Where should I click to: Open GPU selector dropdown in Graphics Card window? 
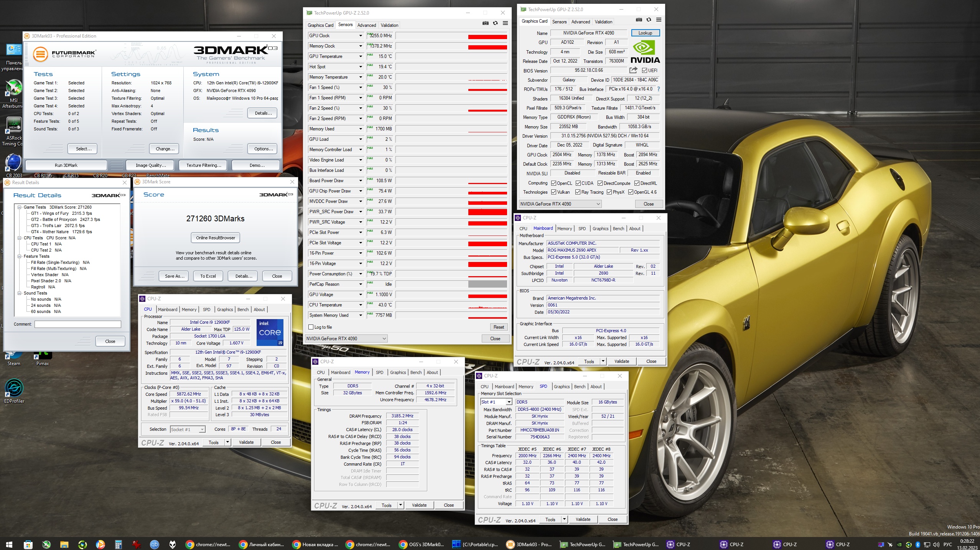pos(560,204)
